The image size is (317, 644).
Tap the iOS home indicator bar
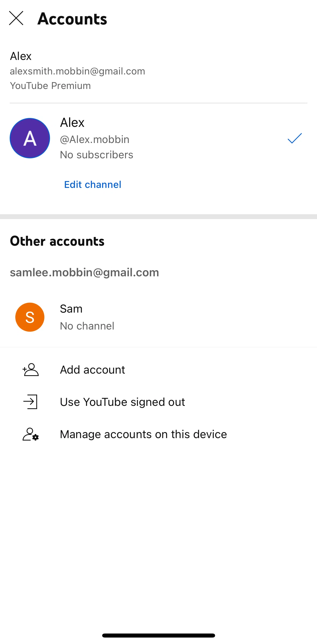[159, 635]
